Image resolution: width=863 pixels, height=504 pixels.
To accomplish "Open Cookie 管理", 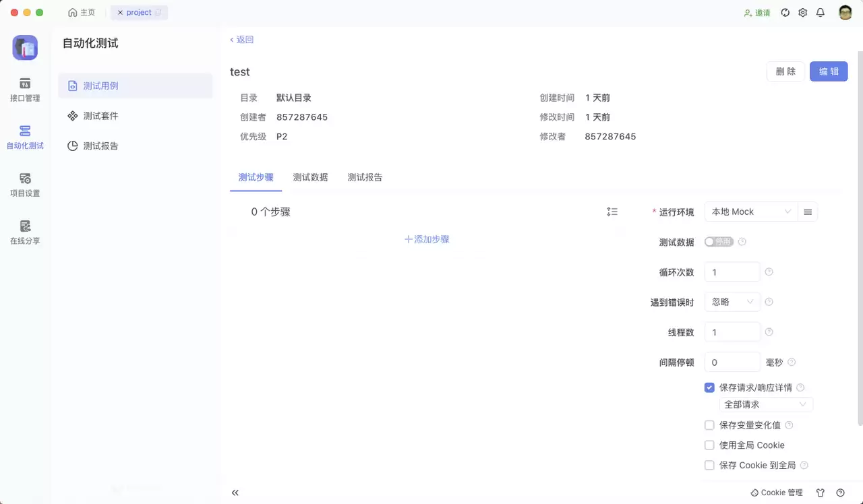I will [777, 493].
